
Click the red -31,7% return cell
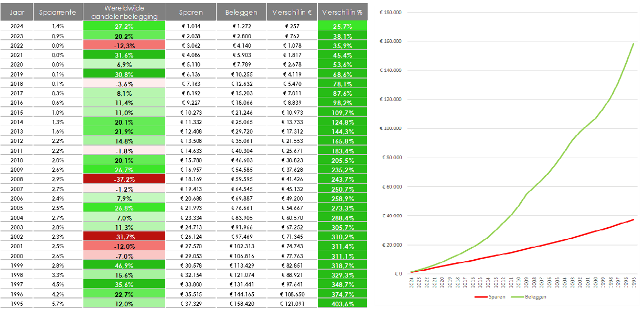click(x=124, y=238)
